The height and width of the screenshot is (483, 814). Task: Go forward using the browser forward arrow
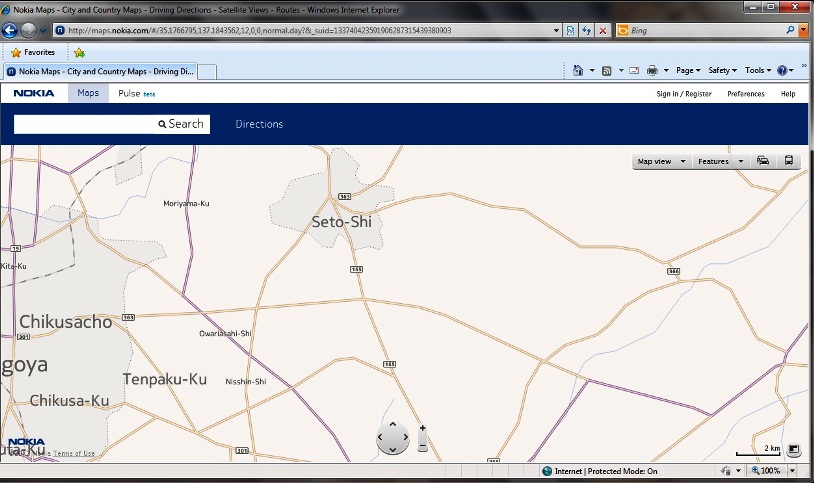point(29,31)
